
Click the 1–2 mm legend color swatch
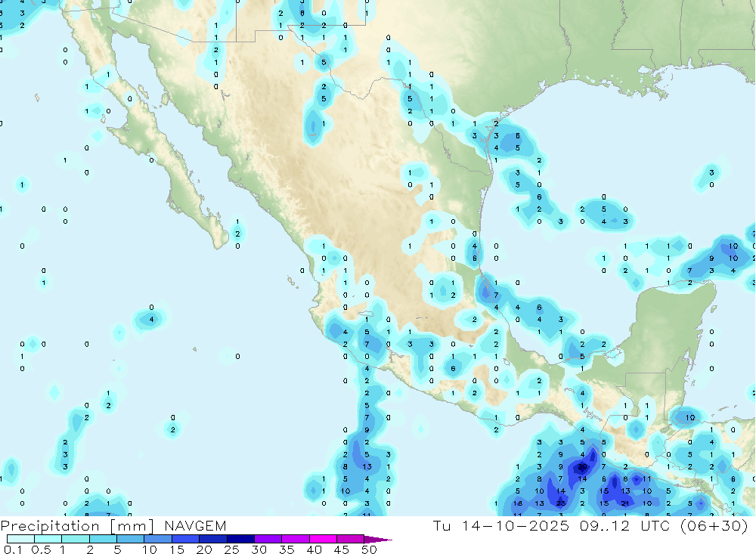coord(76,539)
